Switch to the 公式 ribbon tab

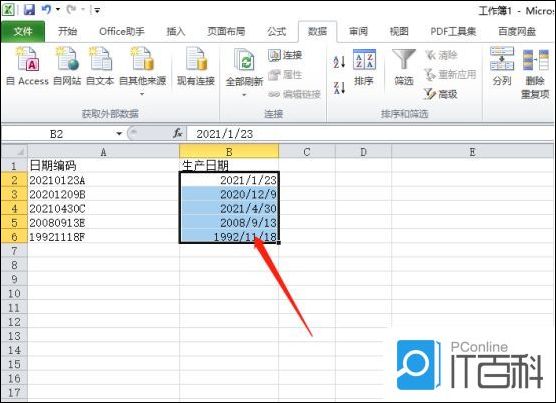[277, 32]
